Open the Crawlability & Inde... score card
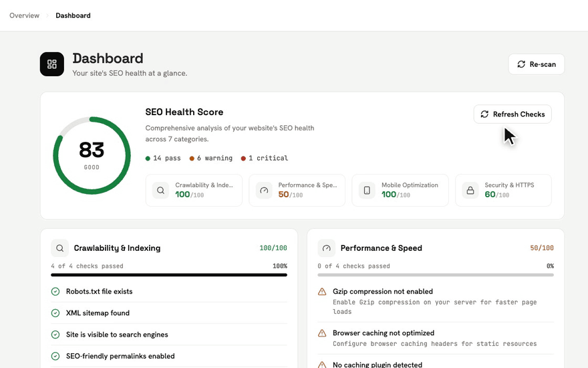The width and height of the screenshot is (588, 368). coord(194,191)
